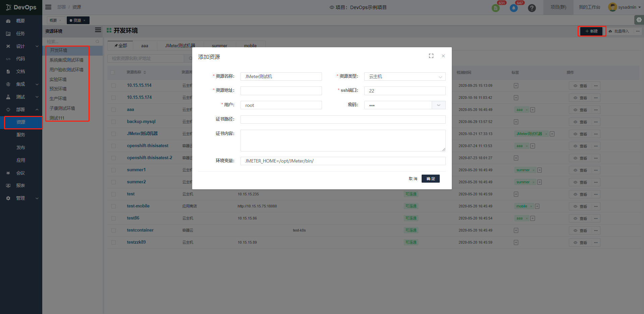Select the checkbox for test-mobile row
The image size is (644, 314).
[113, 206]
